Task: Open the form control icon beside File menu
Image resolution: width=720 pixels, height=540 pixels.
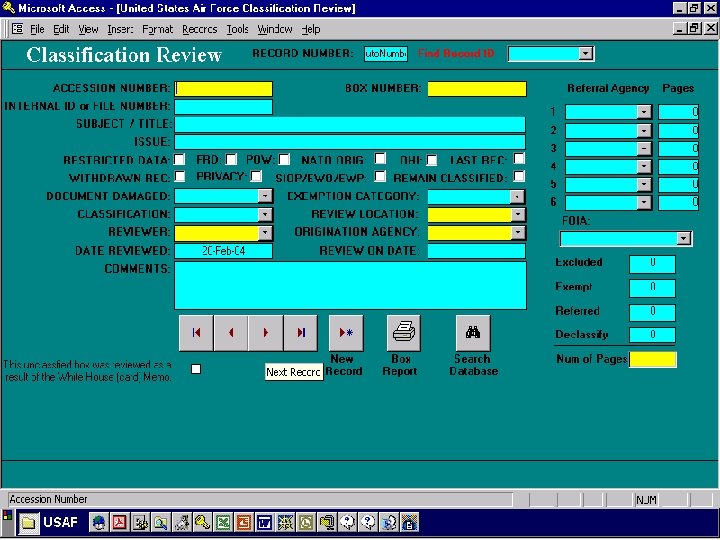Action: [x=17, y=29]
